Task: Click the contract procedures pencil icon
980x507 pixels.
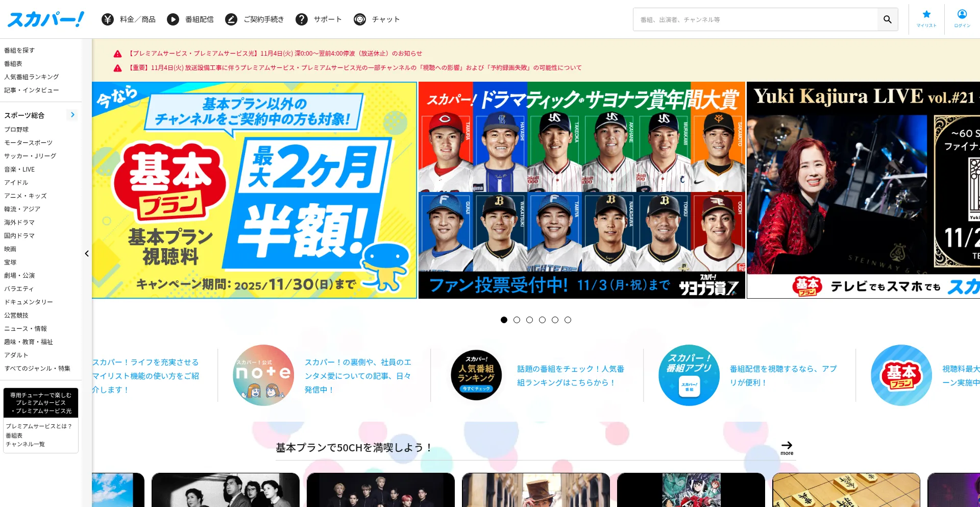Action: 231,19
